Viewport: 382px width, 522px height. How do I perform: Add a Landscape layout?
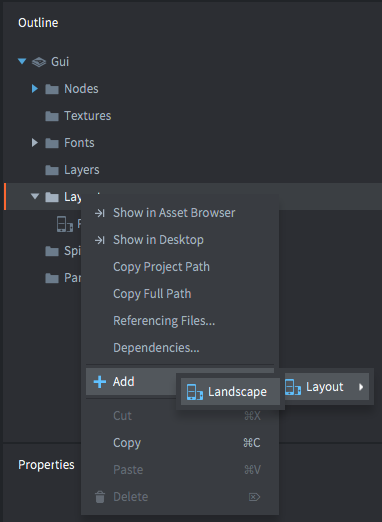(x=230, y=392)
